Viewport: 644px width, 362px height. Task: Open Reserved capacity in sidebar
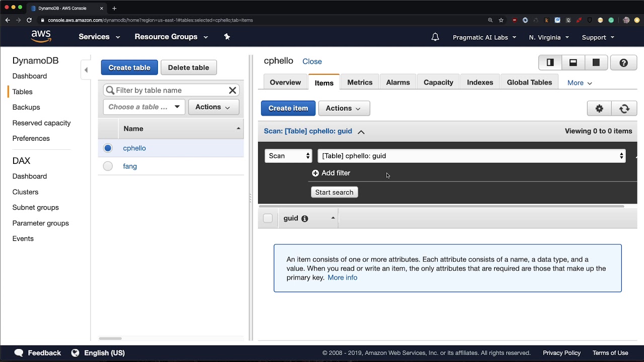click(41, 123)
